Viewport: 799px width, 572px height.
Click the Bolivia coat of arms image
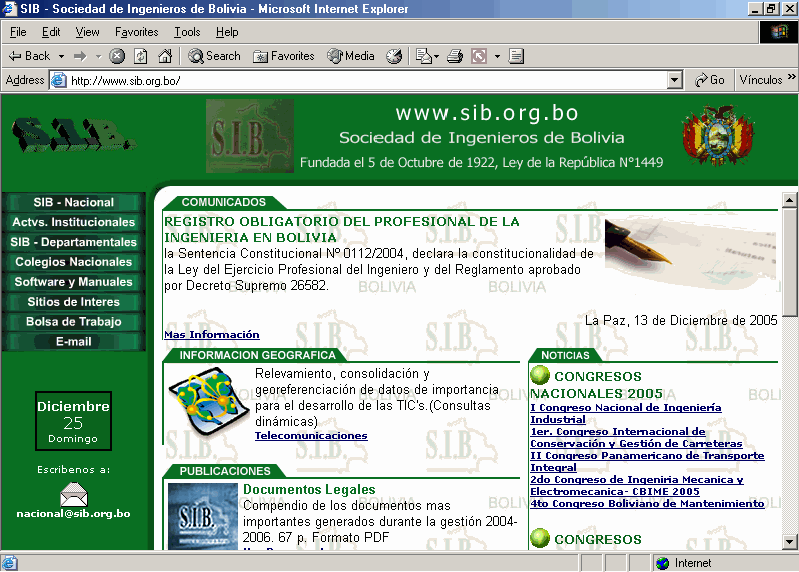(x=718, y=135)
